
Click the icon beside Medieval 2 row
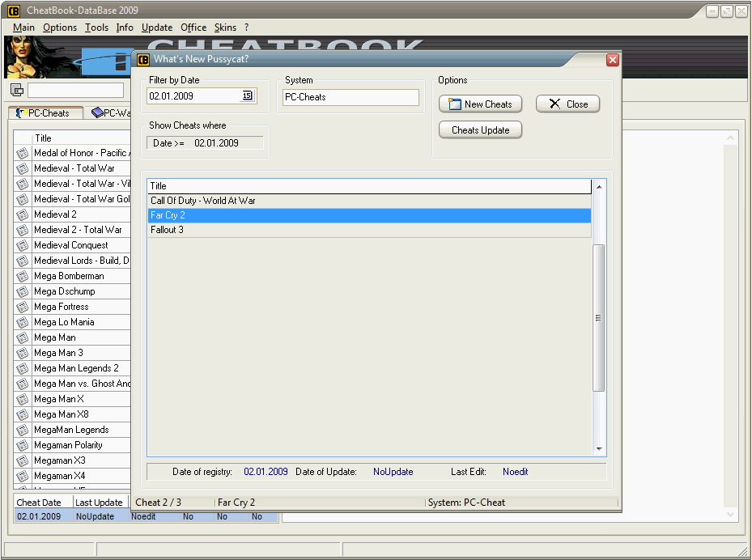(23, 214)
